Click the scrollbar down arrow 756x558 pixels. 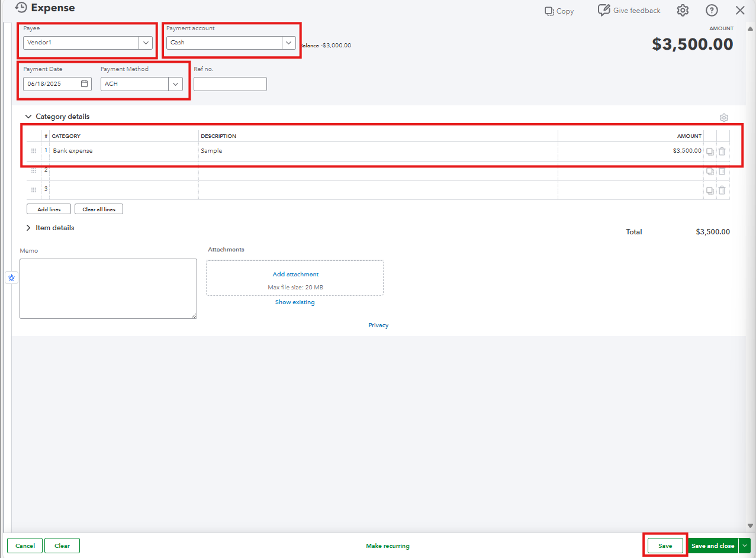point(751,525)
